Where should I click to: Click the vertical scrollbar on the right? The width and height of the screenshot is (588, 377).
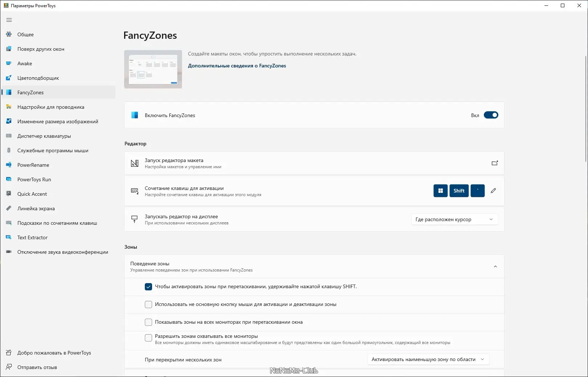coord(586,109)
